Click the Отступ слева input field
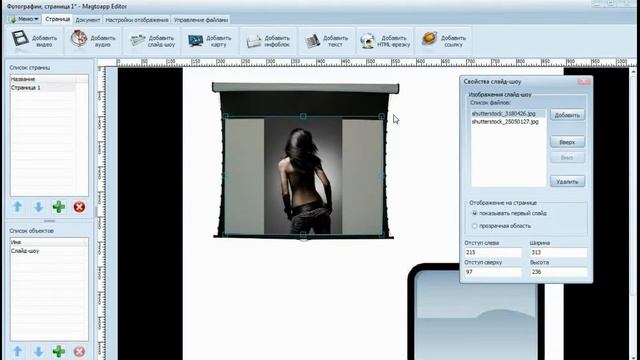This screenshot has height=360, width=640. click(493, 252)
